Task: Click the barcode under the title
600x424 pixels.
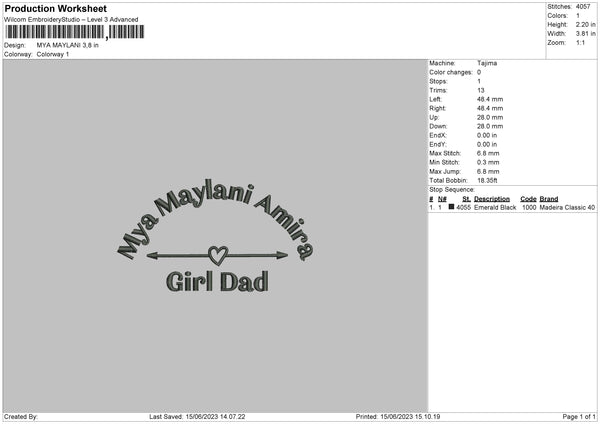Action: (x=74, y=32)
